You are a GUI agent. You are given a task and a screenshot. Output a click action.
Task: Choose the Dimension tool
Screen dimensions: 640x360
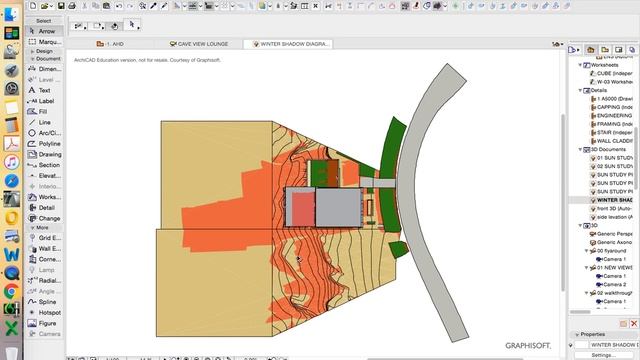44,69
